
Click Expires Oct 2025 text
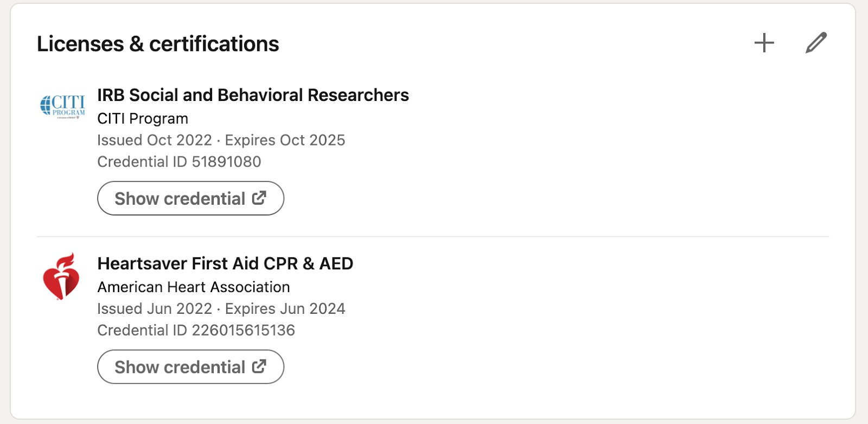point(285,140)
